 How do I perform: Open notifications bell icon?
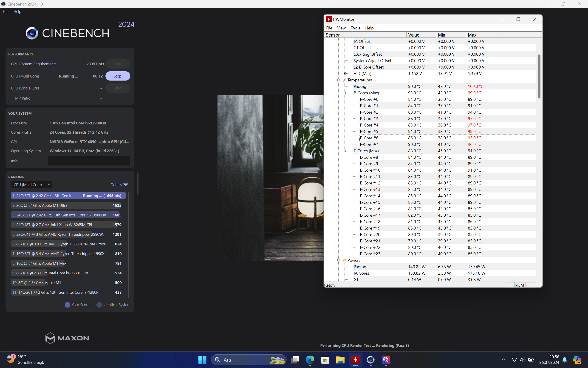click(564, 360)
